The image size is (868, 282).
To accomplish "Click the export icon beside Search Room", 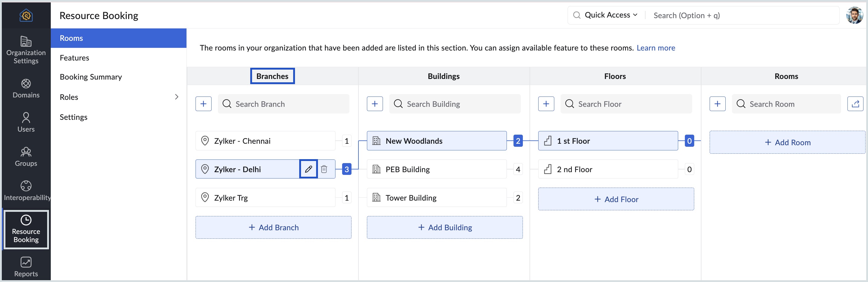I will pos(855,104).
